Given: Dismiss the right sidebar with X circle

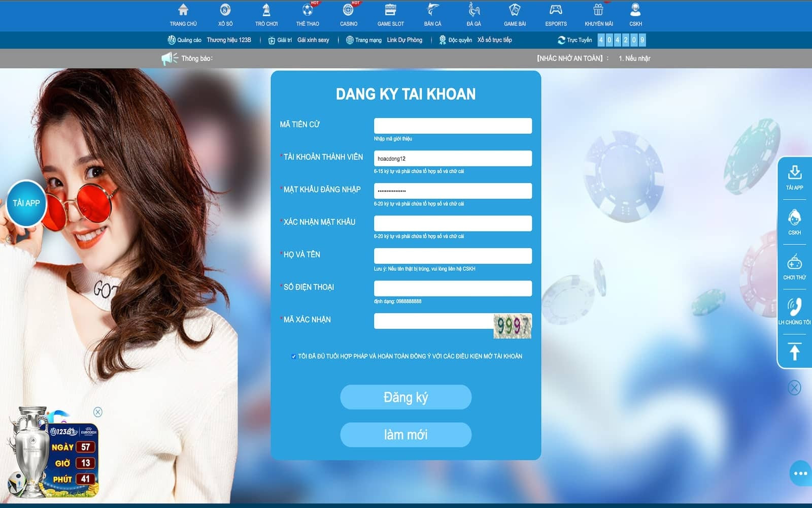Looking at the screenshot, I should point(794,388).
